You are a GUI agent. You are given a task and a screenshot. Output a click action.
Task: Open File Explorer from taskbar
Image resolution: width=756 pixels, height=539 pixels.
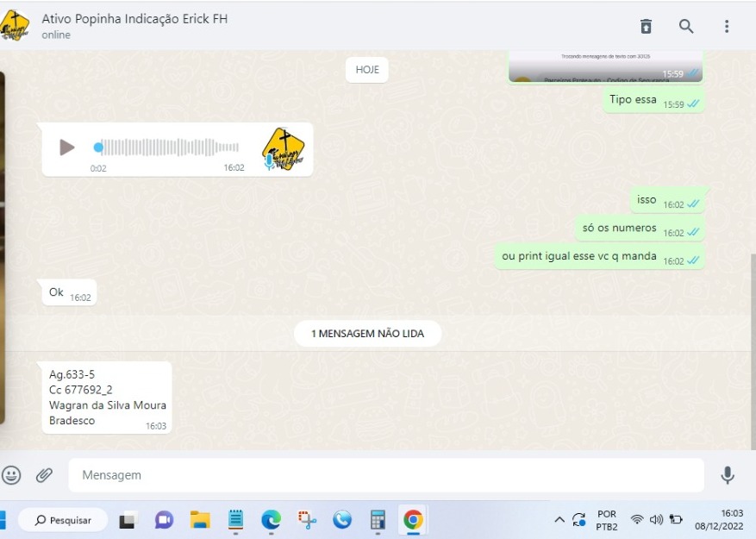[200, 520]
